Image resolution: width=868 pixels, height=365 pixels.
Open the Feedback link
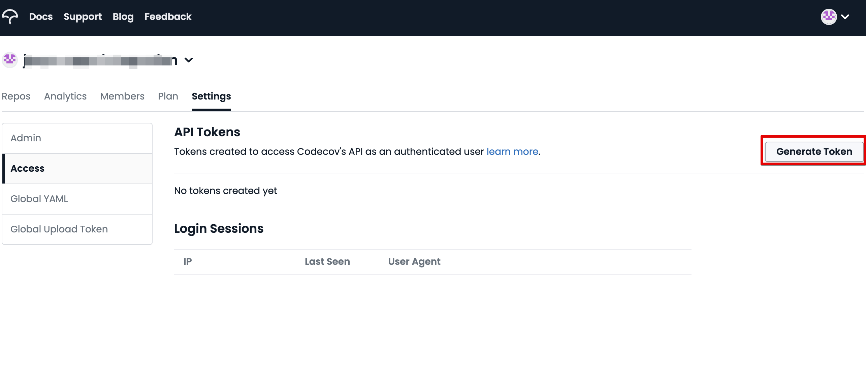(x=168, y=17)
